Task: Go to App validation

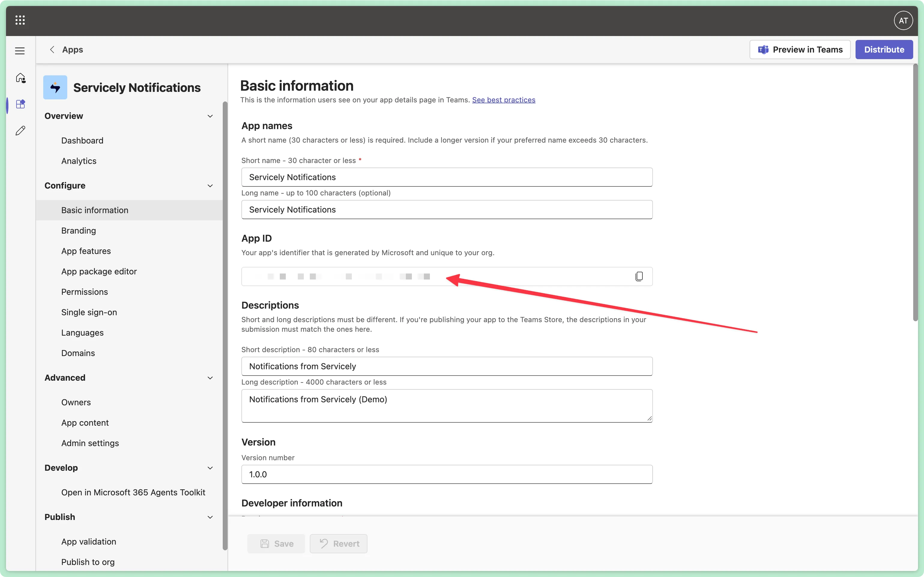Action: coord(89,542)
